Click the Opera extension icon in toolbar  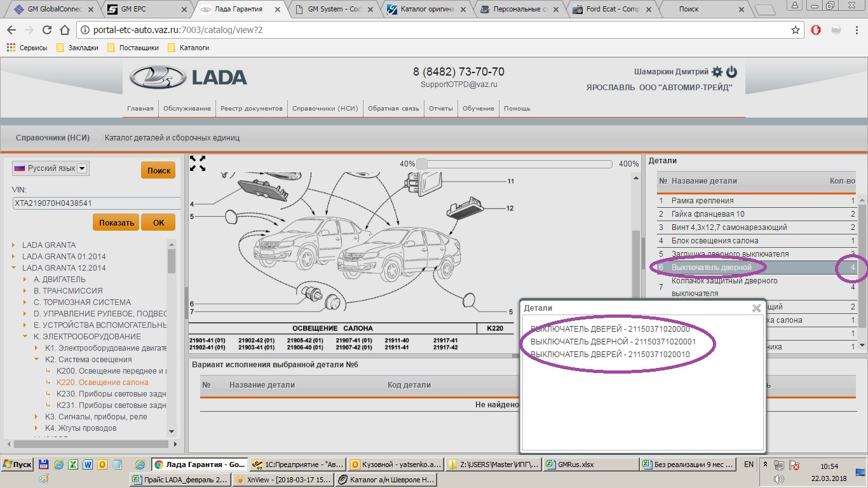818,30
